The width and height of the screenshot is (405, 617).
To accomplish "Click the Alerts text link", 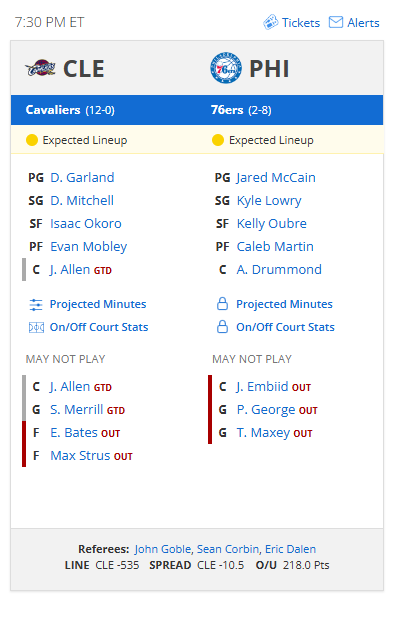I will click(x=363, y=23).
